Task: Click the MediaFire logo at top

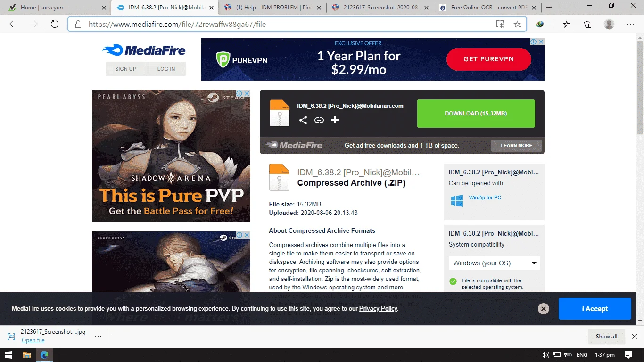Action: (x=144, y=50)
